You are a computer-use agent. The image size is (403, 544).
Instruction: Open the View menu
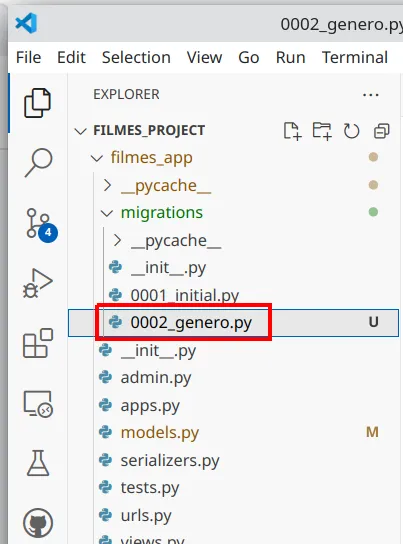tap(204, 57)
